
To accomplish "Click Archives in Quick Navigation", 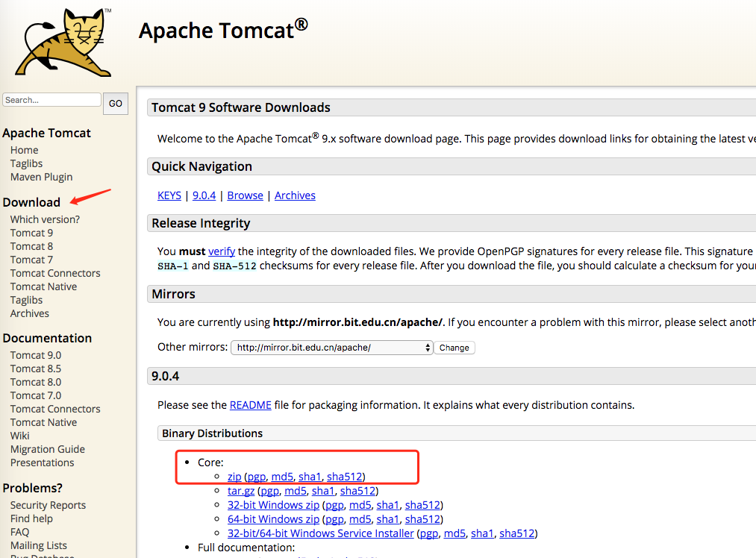I will (x=295, y=195).
